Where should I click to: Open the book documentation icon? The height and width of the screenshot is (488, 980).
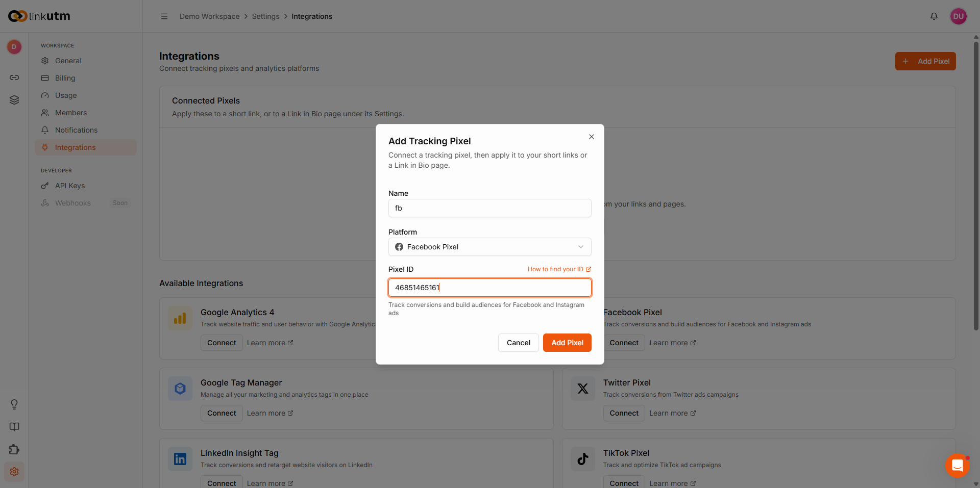pos(14,427)
